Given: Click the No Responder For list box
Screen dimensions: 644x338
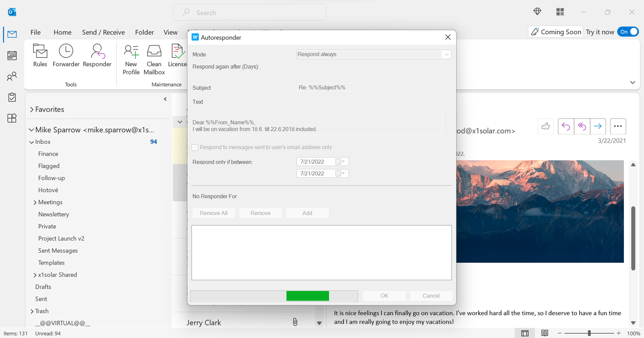Looking at the screenshot, I should 322,253.
